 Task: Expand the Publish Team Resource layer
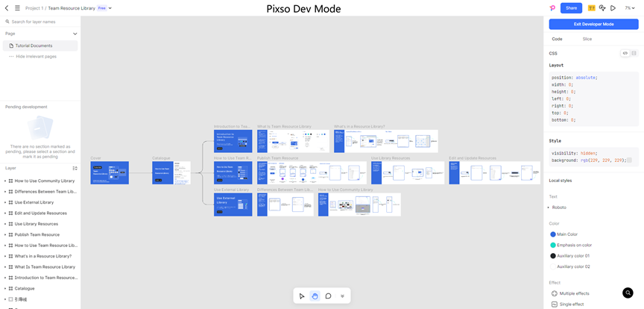(5, 234)
